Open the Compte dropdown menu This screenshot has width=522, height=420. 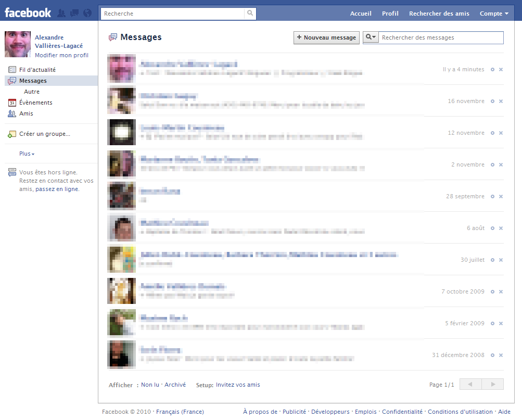tap(494, 14)
